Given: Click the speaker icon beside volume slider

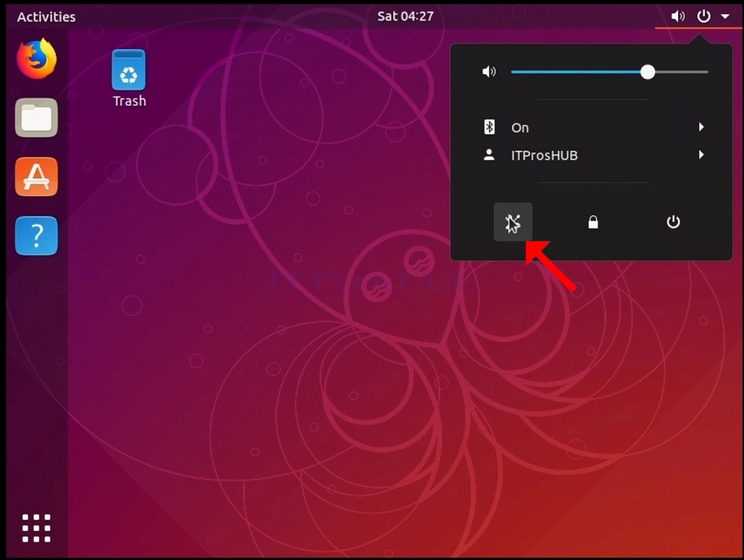Looking at the screenshot, I should (489, 72).
